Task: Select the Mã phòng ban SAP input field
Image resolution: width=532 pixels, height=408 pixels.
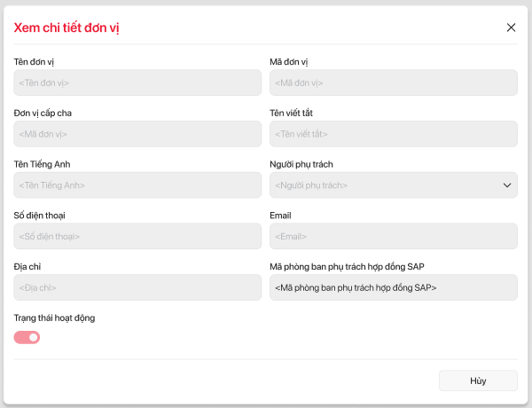Action: tap(393, 287)
